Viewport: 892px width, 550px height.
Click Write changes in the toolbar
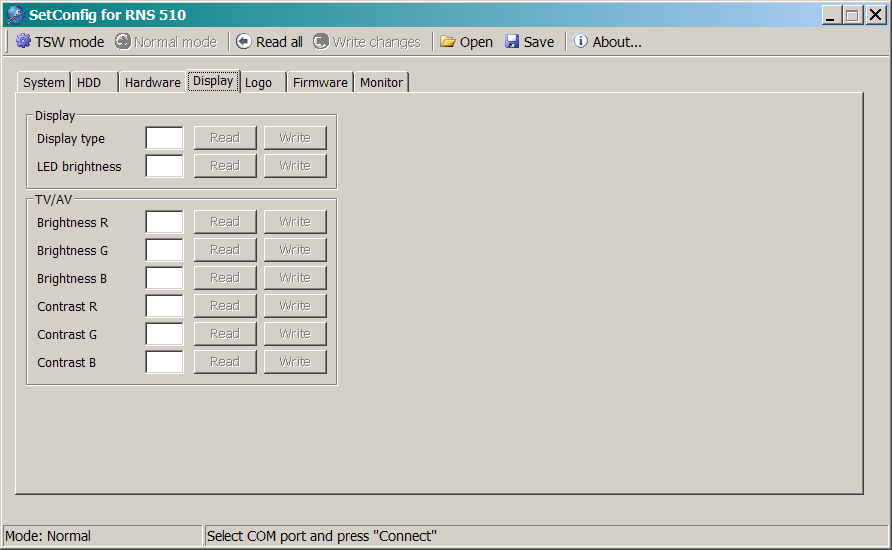click(367, 42)
